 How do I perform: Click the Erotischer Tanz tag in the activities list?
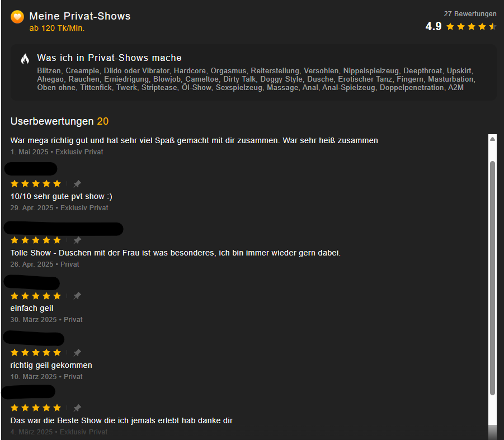click(x=365, y=79)
